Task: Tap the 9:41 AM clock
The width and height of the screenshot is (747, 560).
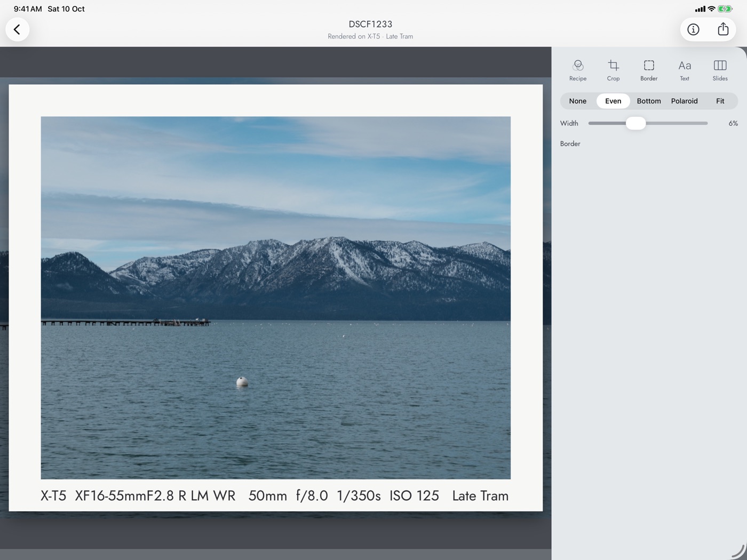Action: [28, 9]
